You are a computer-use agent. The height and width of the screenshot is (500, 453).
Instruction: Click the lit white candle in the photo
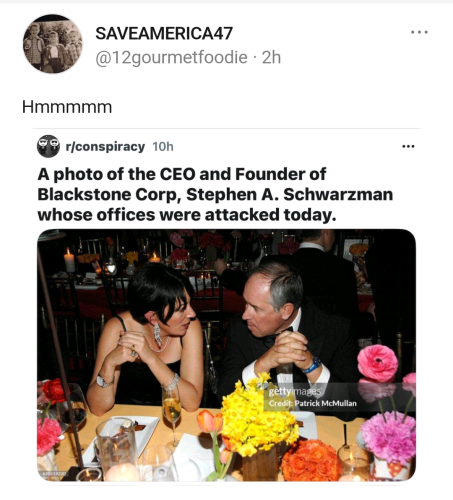click(x=69, y=261)
